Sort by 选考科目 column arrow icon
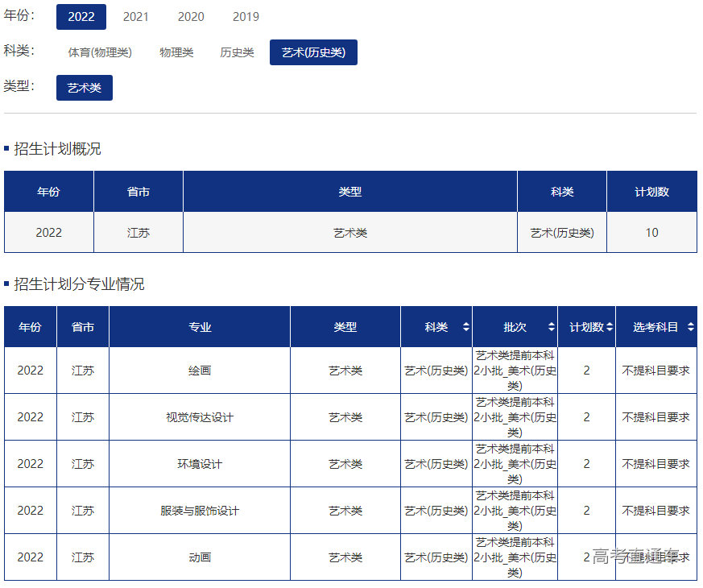This screenshot has height=588, width=703. 690,327
